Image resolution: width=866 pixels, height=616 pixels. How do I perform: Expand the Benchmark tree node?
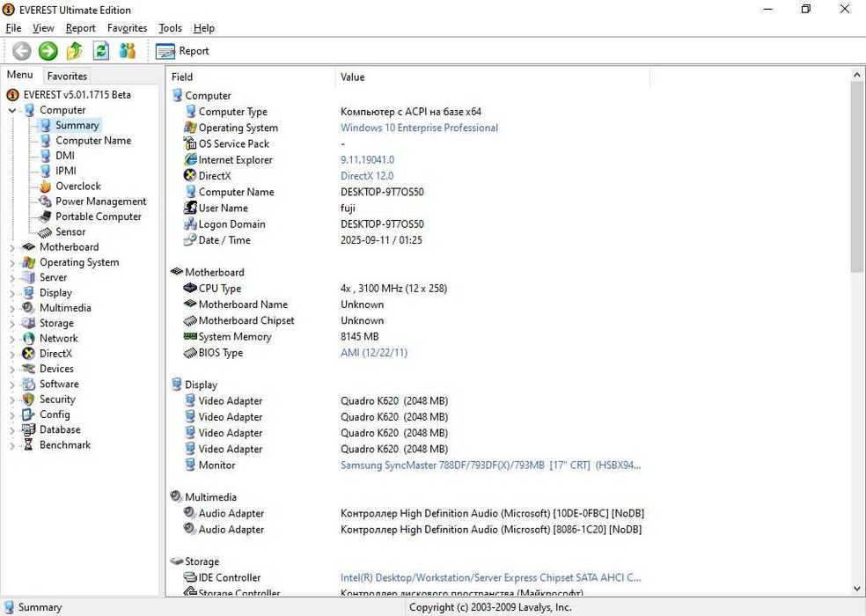pyautogui.click(x=12, y=445)
